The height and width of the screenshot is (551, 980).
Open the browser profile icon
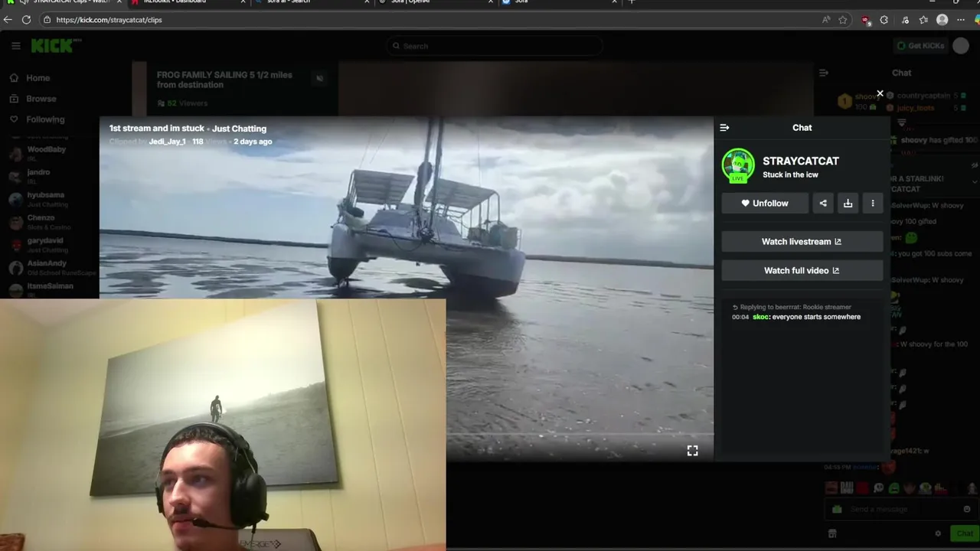point(942,20)
